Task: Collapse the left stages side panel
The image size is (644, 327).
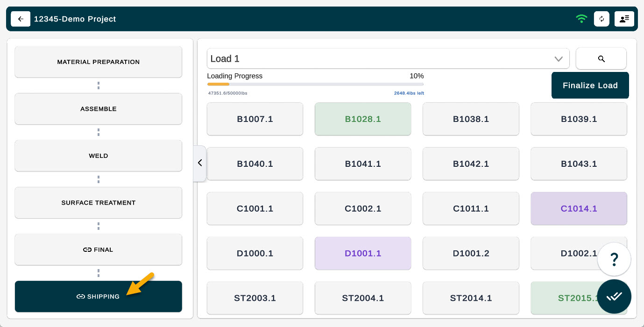Action: [x=200, y=163]
